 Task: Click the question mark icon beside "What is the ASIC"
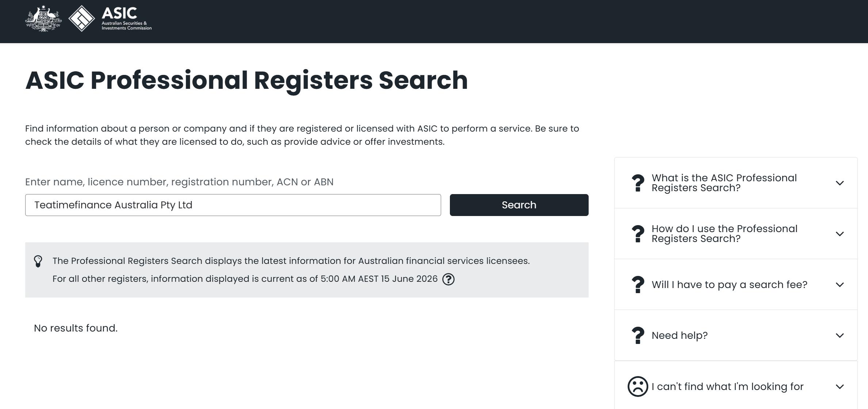pyautogui.click(x=638, y=183)
